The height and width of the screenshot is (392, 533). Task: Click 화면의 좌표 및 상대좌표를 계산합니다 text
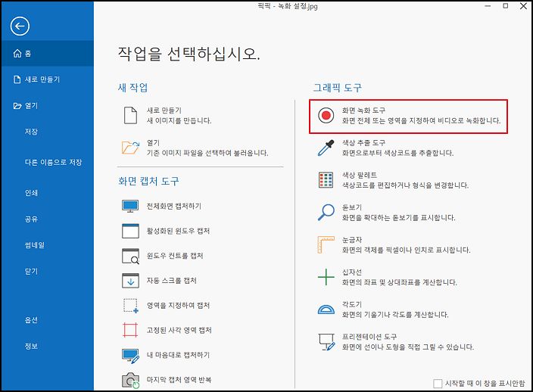point(399,282)
